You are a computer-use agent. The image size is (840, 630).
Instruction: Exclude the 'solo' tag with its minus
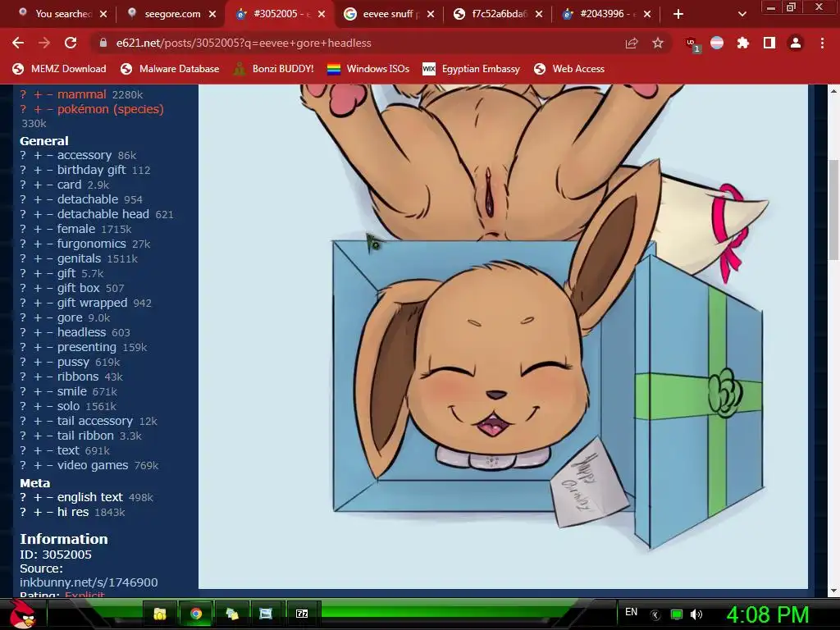pos(50,406)
